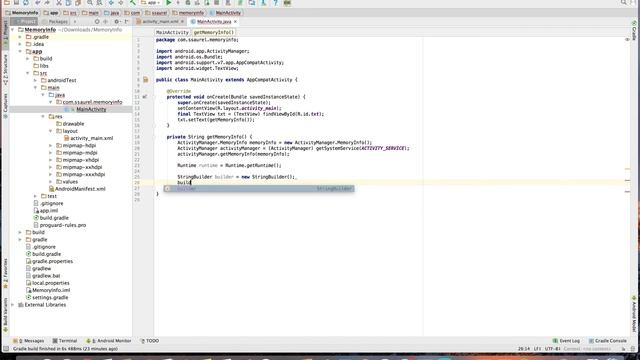640x360 pixels.
Task: Expand External Libraries node
Action: (13, 305)
